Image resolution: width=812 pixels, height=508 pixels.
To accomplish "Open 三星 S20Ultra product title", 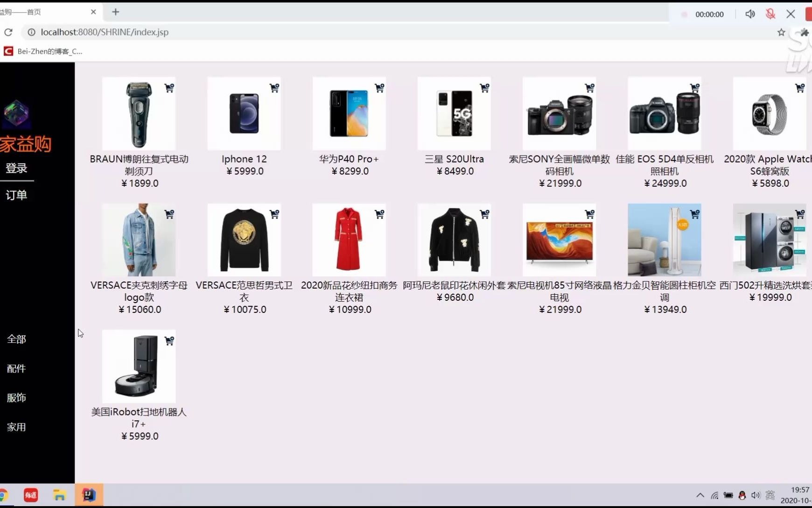I will [454, 159].
